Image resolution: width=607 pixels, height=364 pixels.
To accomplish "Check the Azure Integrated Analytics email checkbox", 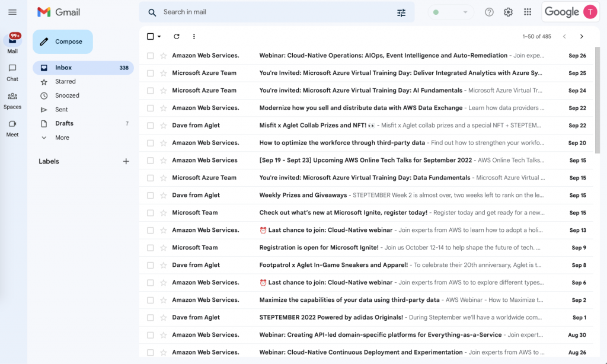I will point(150,73).
